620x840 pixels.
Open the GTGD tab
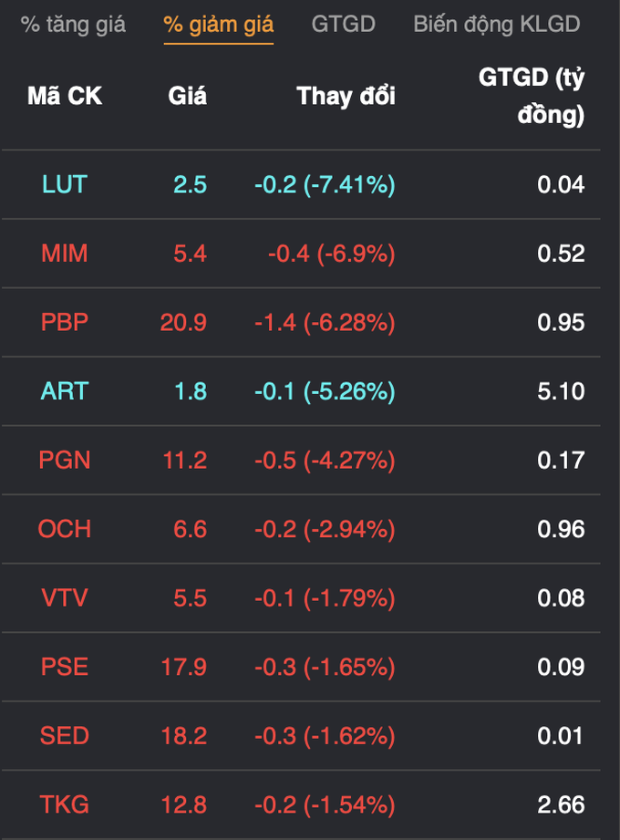(x=343, y=24)
